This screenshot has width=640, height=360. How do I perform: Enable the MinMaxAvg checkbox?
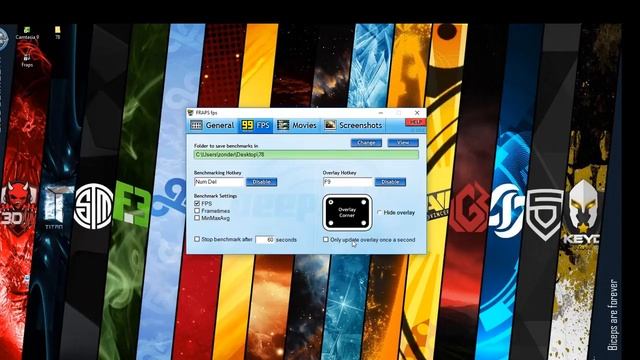pos(197,218)
